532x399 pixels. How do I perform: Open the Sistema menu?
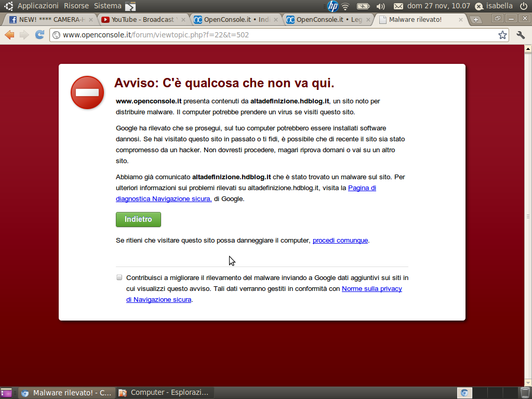108,6
